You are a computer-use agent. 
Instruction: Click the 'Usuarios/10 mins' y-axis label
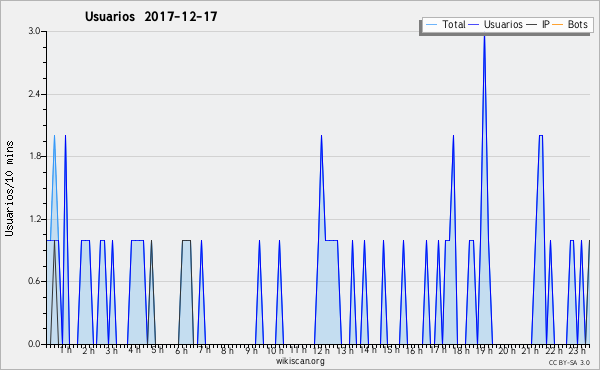coord(9,189)
